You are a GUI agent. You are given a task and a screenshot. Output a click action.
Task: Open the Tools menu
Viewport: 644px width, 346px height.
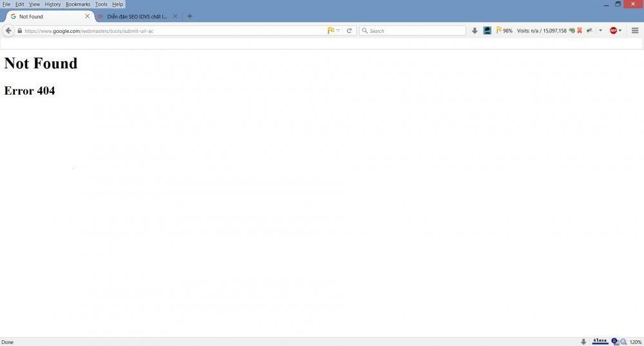point(101,4)
